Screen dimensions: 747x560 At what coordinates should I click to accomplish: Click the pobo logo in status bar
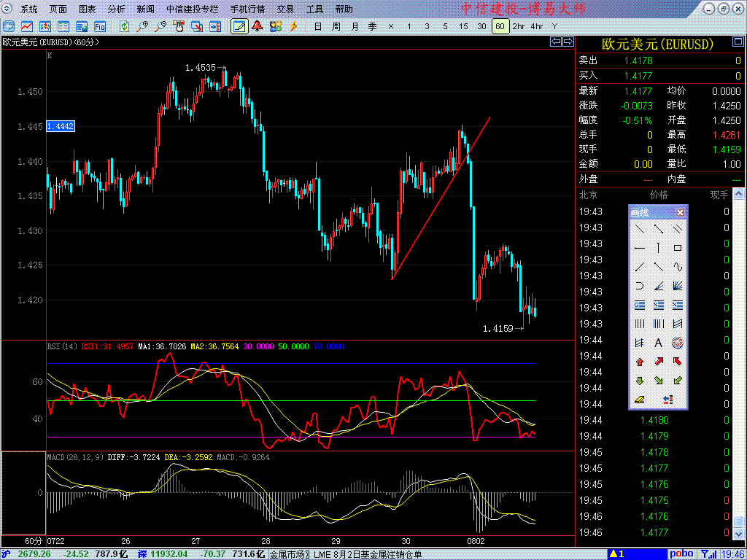point(681,554)
